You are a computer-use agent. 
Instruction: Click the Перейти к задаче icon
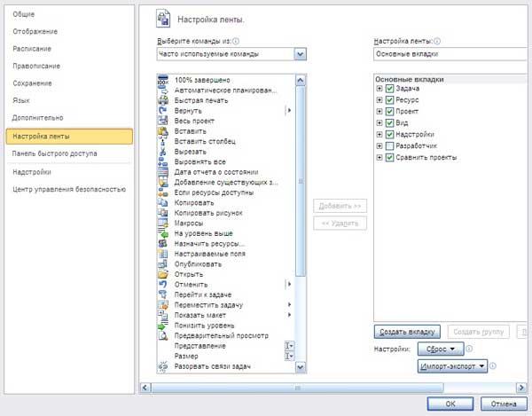click(163, 294)
